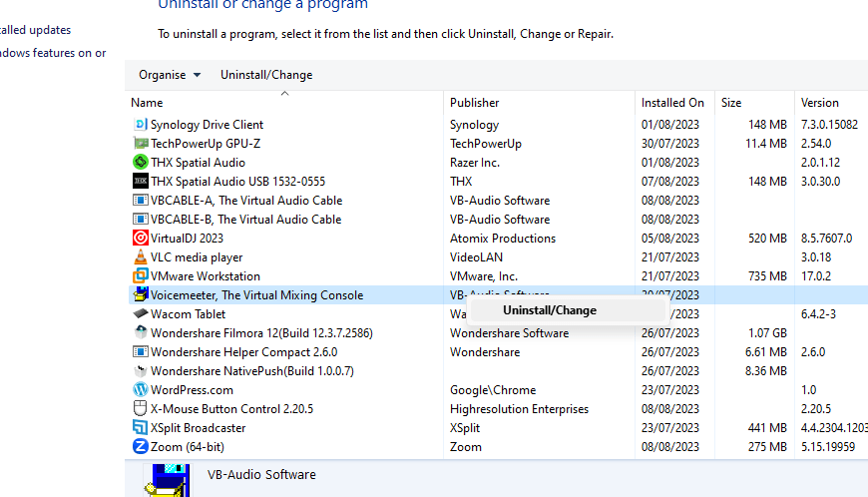Click the VideoLAN publisher cell
Screen dimensions: 868x497
click(x=476, y=257)
